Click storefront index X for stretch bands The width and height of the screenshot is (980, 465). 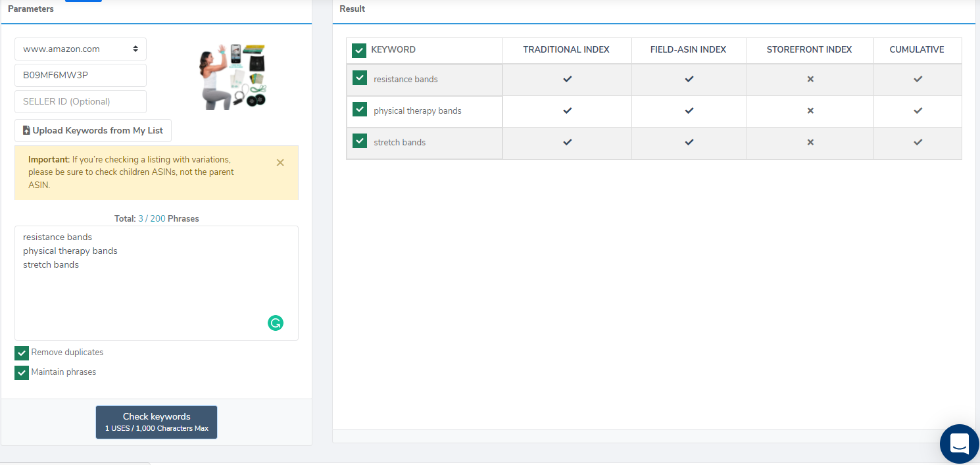click(810, 142)
